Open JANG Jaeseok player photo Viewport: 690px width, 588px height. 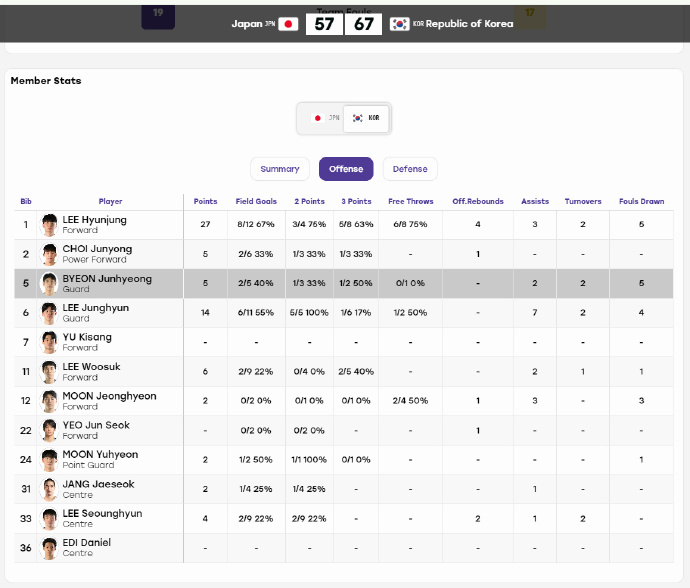click(49, 489)
